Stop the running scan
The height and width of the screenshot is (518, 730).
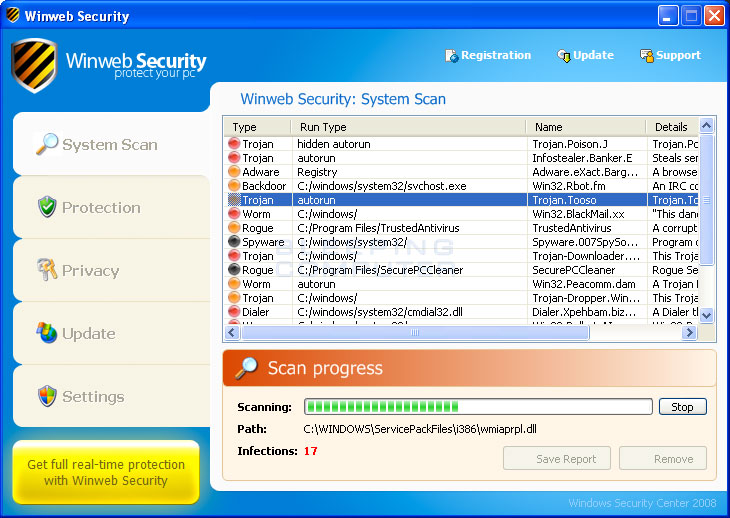(683, 407)
